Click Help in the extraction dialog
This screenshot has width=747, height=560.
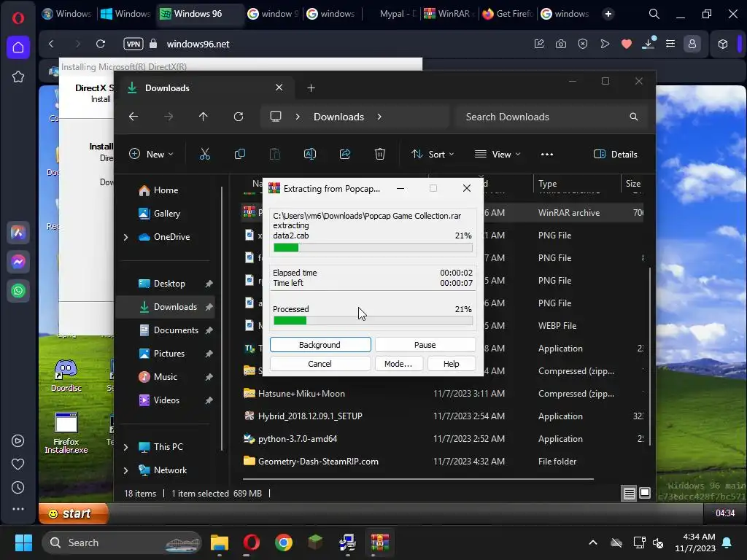pos(451,364)
